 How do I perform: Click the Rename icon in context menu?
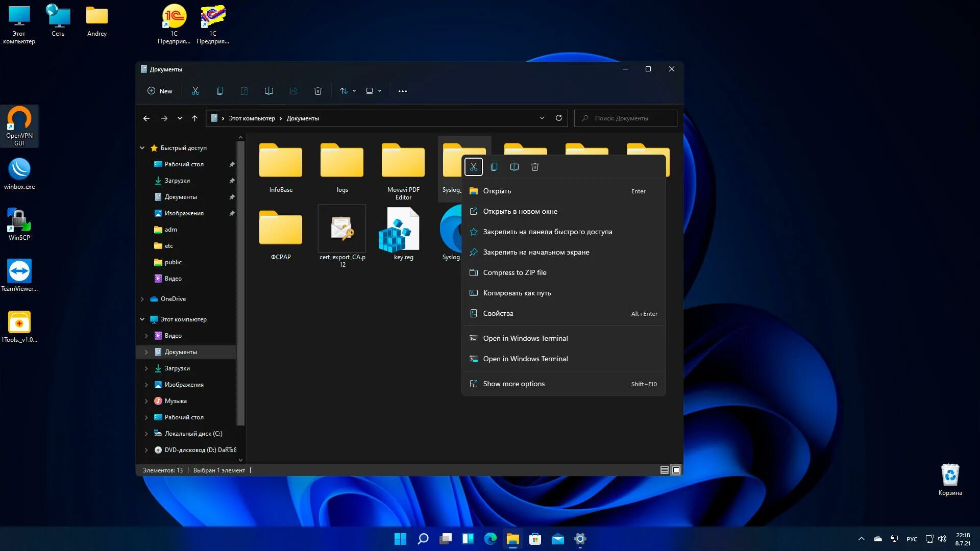(514, 167)
